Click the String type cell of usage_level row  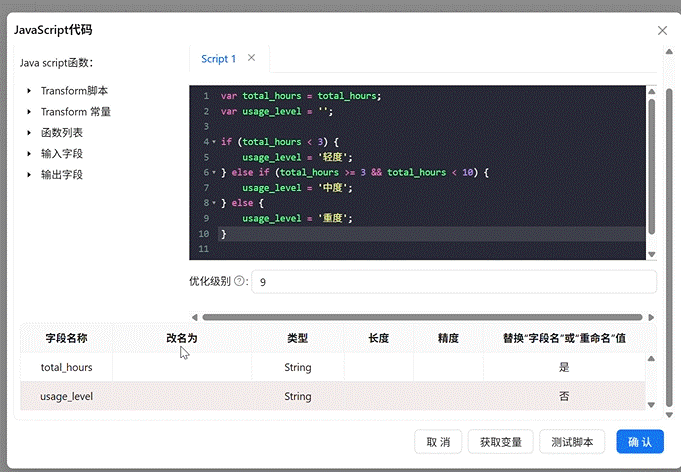[298, 396]
